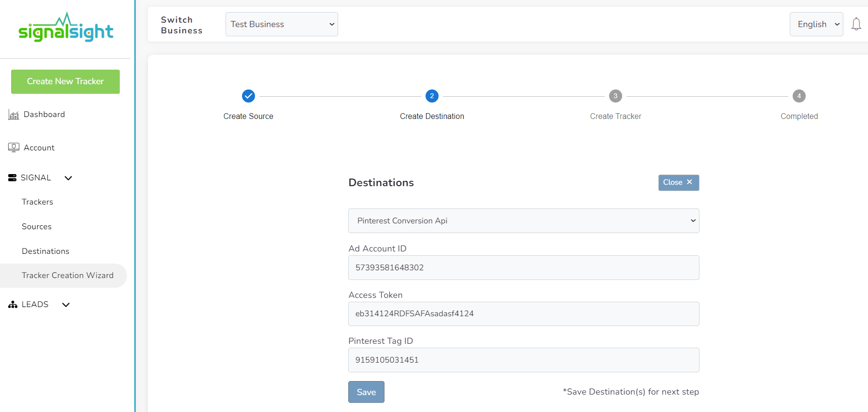Click the Create Destination step label
Viewport: 868px width, 412px height.
[x=432, y=117]
